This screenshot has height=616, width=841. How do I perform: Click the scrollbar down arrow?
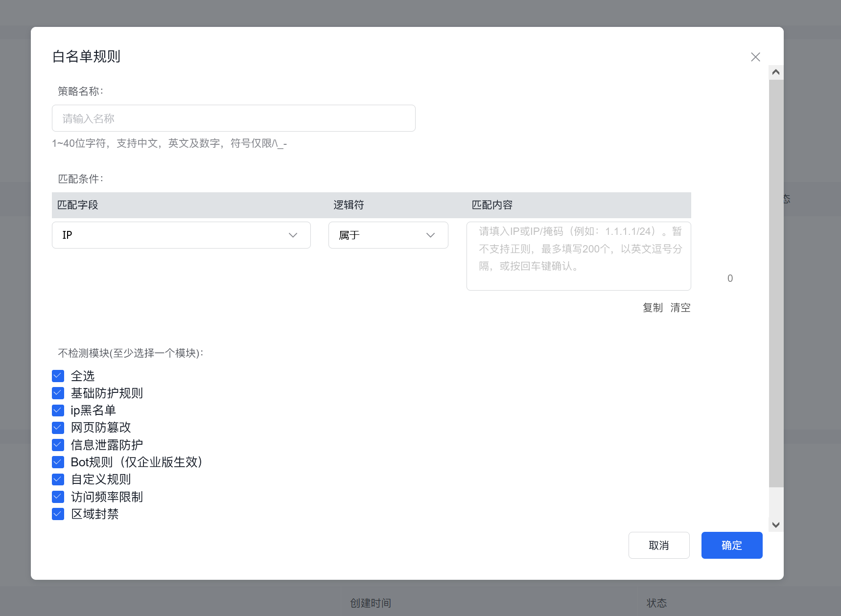(x=775, y=524)
